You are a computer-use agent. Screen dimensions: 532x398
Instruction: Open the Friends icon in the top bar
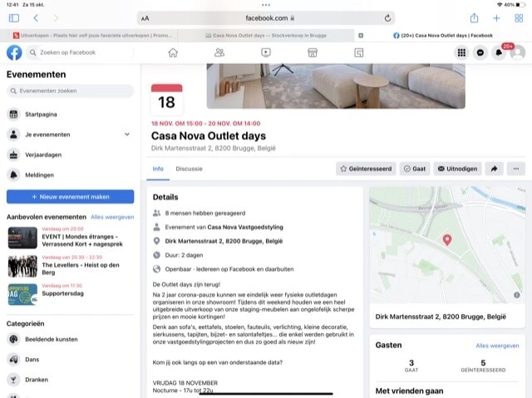pyautogui.click(x=219, y=52)
